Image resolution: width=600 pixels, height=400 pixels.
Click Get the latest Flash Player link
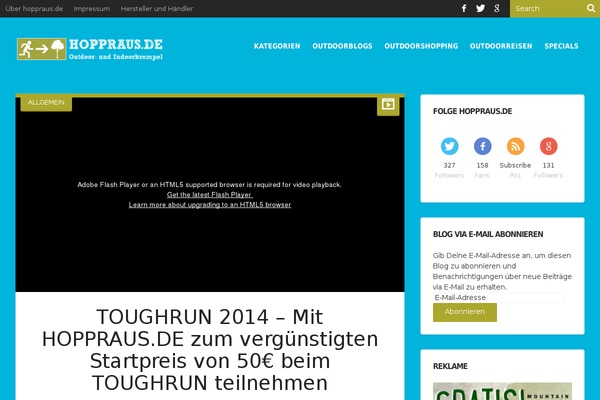click(x=210, y=195)
